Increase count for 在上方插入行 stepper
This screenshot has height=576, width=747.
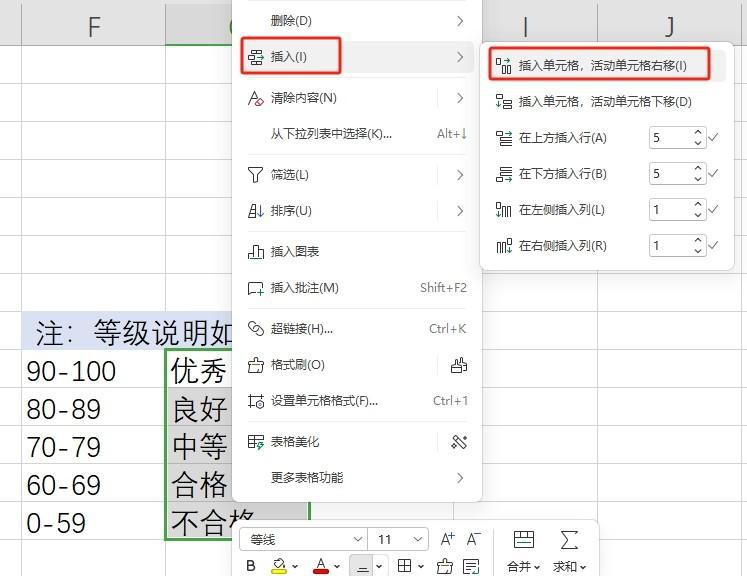click(698, 132)
